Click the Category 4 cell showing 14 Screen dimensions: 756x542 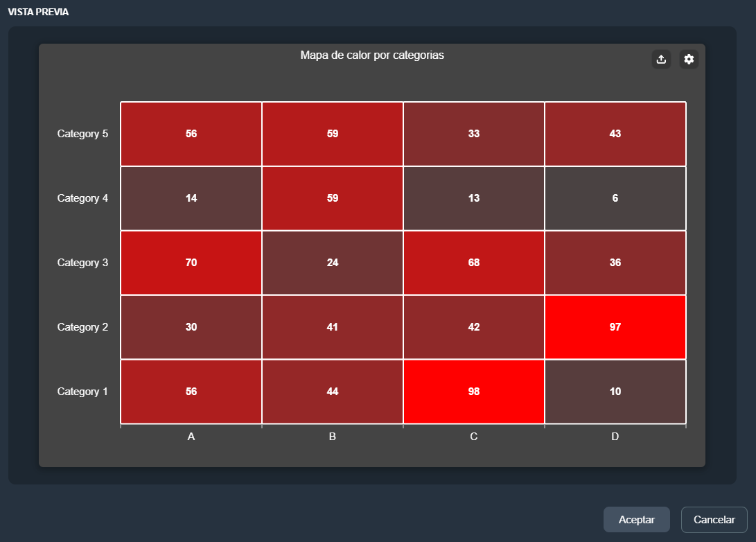click(x=191, y=198)
